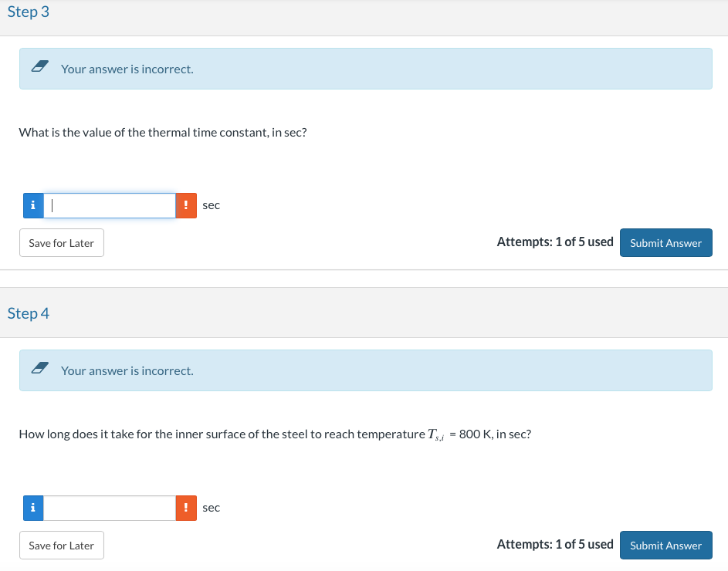Focus the Step 4 time answer field
The height and width of the screenshot is (571, 728).
coord(110,508)
